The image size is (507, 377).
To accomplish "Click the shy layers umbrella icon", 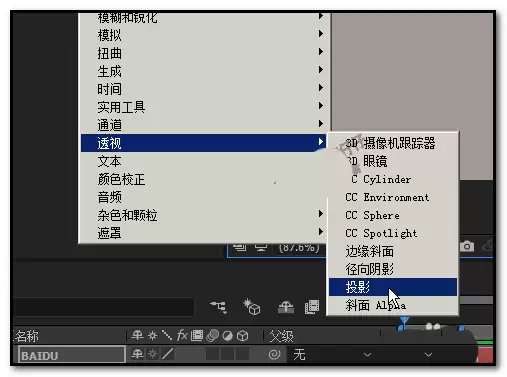I will pyautogui.click(x=286, y=307).
